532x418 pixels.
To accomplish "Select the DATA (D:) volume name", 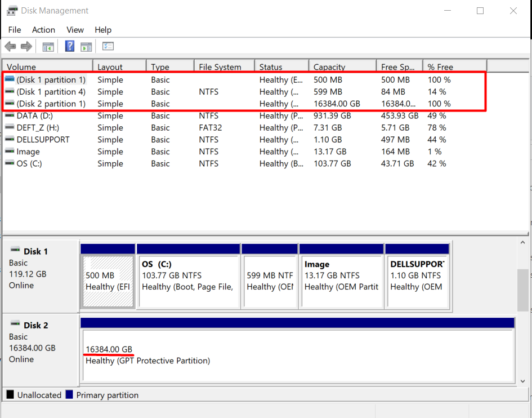I will (34, 116).
